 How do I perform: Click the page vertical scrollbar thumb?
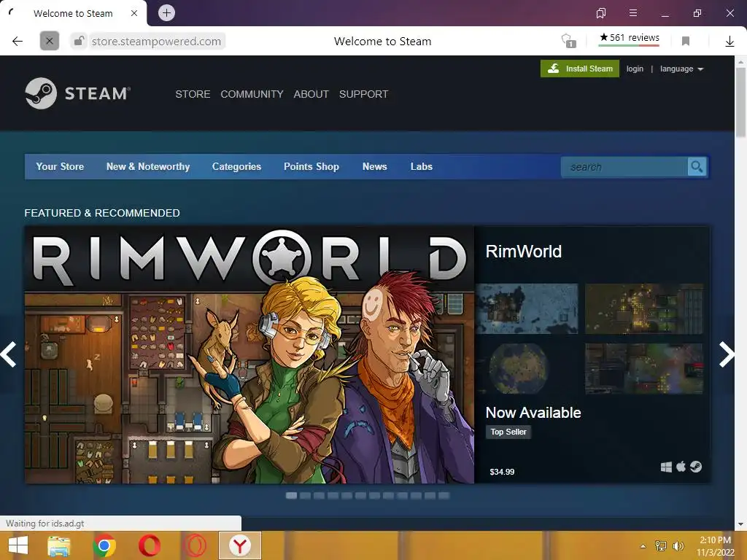(740, 102)
